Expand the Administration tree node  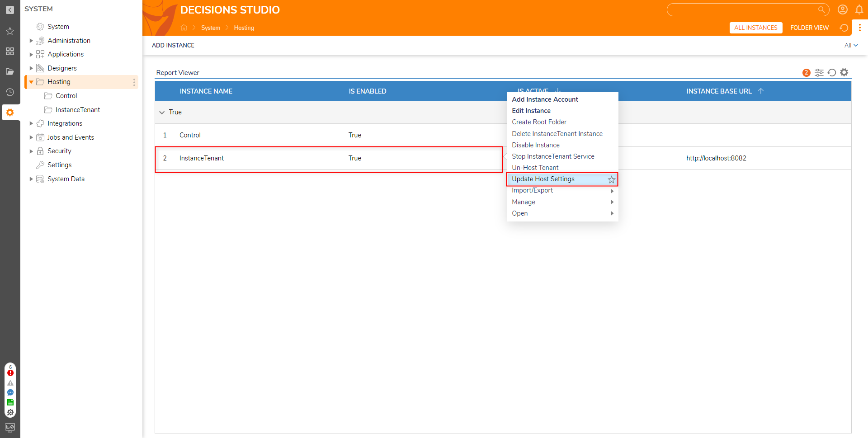[x=31, y=41]
